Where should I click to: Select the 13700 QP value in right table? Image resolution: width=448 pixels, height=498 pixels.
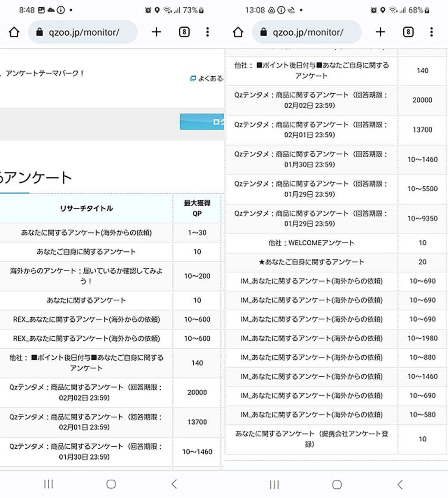pos(422,130)
